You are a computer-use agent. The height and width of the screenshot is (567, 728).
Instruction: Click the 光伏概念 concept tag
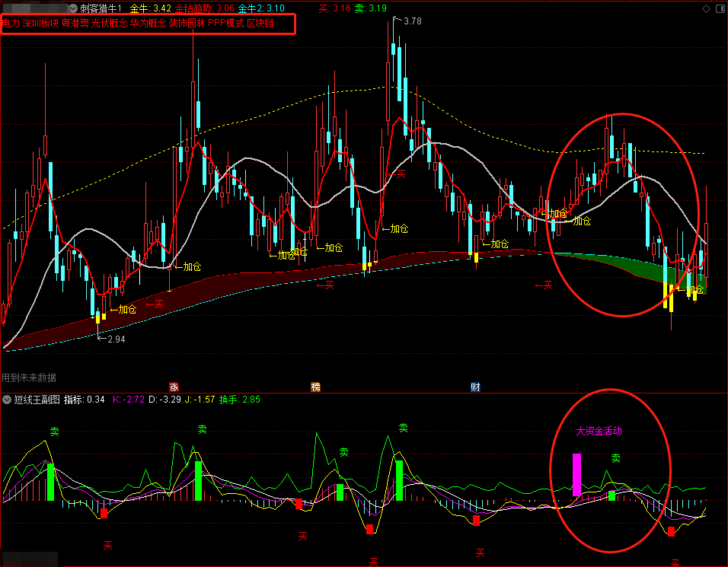[108, 24]
